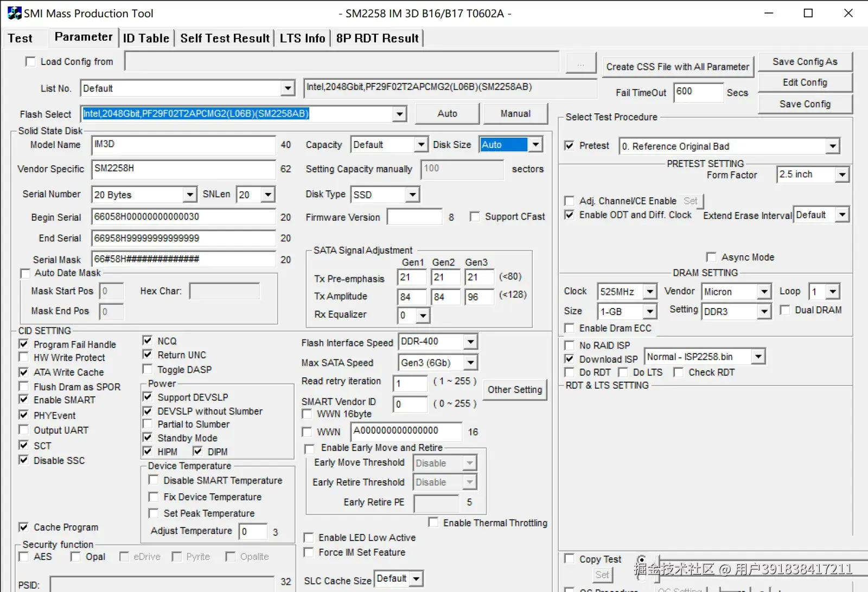The height and width of the screenshot is (592, 868).
Task: Click the Auto flash select button
Action: pyautogui.click(x=447, y=114)
